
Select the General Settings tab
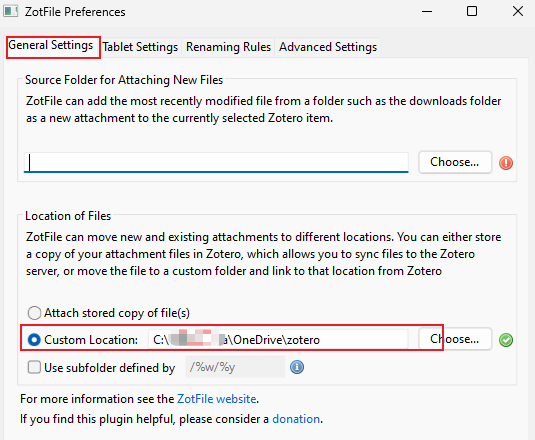(51, 46)
